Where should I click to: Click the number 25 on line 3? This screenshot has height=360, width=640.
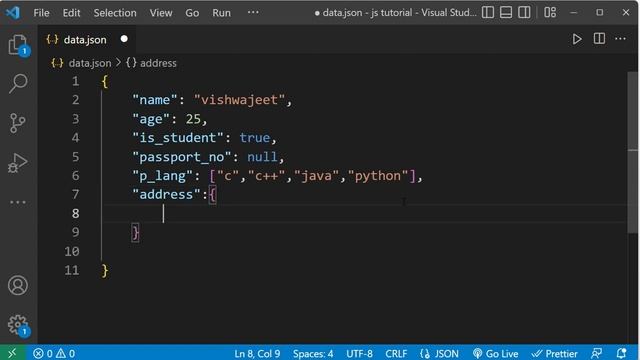click(193, 119)
